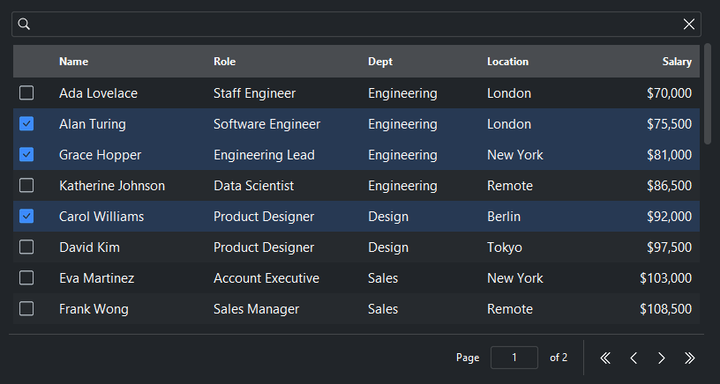Jump to the last page

[689, 358]
